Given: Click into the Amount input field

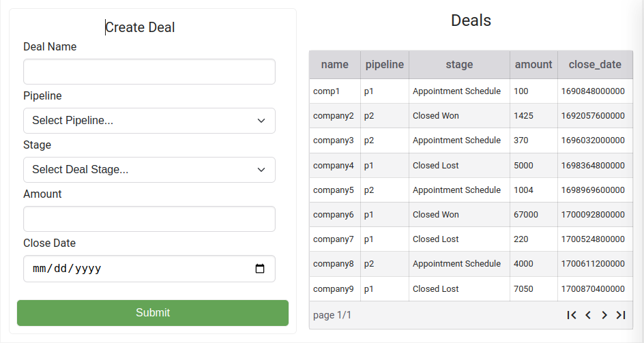Looking at the screenshot, I should click(149, 219).
